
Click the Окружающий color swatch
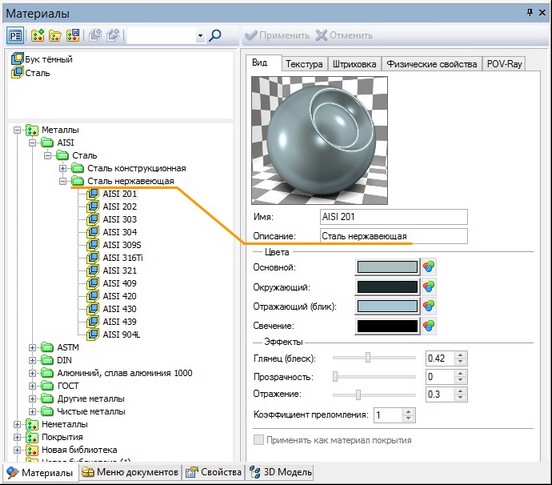tap(387, 287)
